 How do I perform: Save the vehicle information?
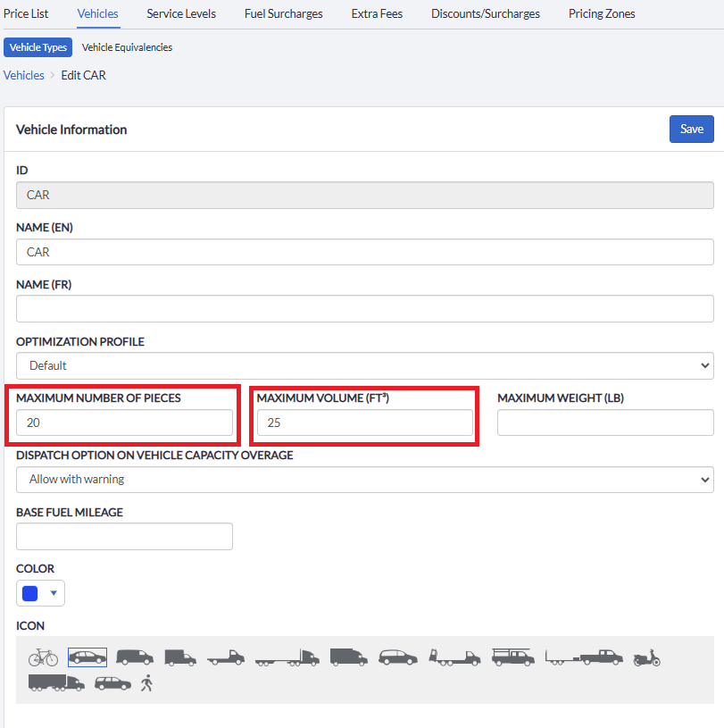(691, 129)
